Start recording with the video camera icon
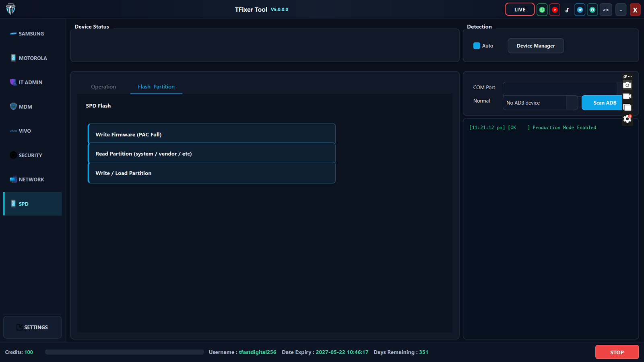Image resolution: width=644 pixels, height=362 pixels. click(627, 96)
